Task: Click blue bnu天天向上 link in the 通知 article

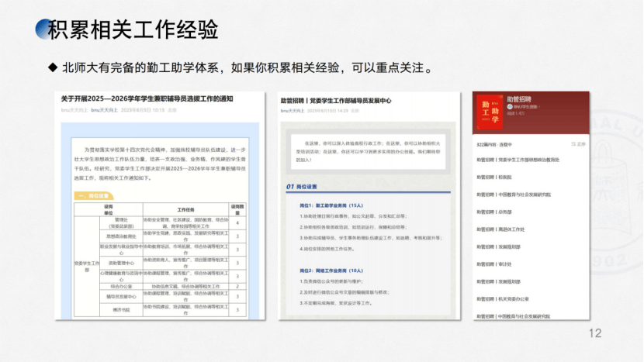Action: coord(104,110)
